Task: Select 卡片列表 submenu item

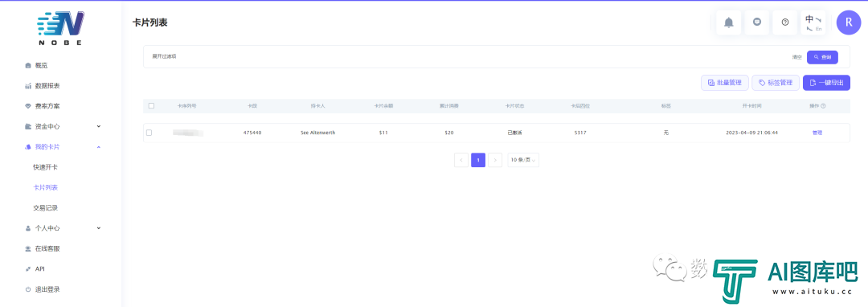Action: (45, 187)
